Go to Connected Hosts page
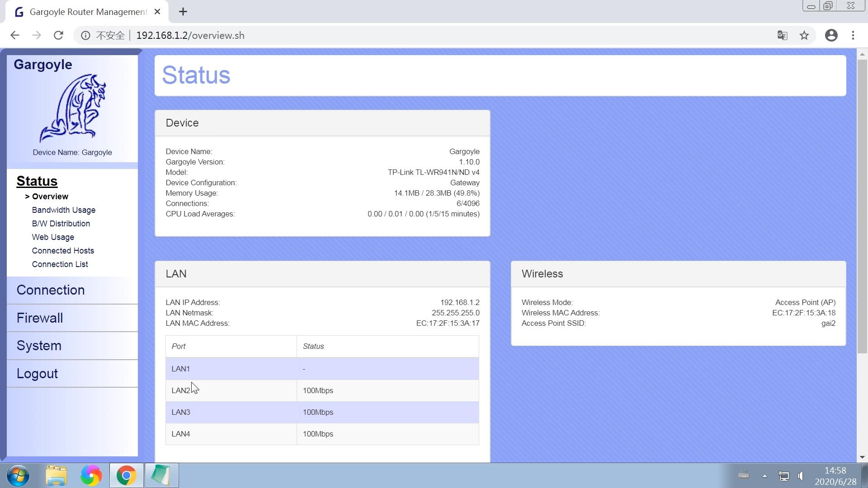The image size is (868, 488). (x=63, y=251)
